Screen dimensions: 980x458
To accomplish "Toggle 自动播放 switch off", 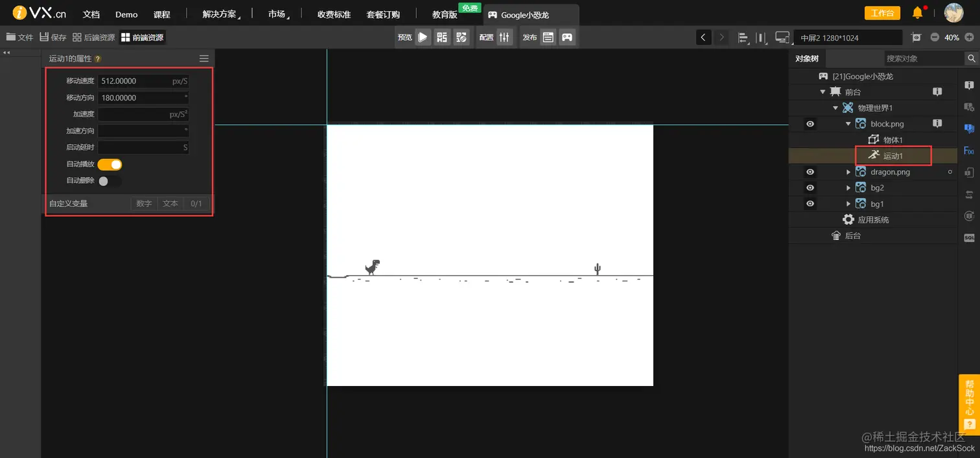I will coord(110,164).
